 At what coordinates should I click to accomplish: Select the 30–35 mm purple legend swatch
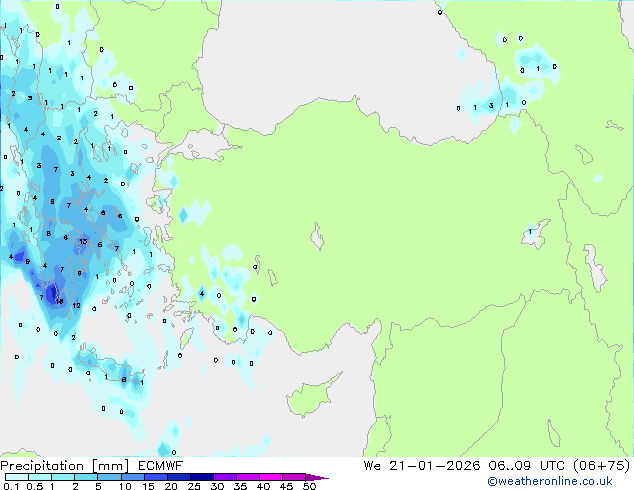[x=224, y=477]
